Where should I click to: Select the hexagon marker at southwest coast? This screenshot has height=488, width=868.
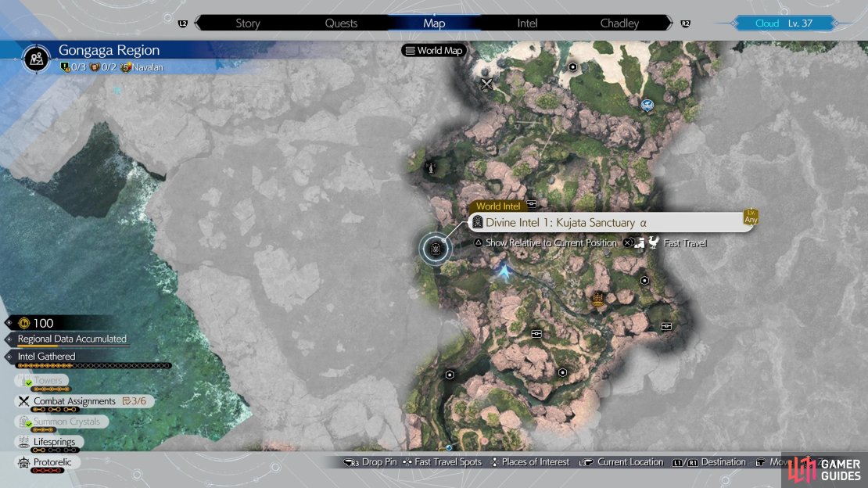tap(450, 375)
